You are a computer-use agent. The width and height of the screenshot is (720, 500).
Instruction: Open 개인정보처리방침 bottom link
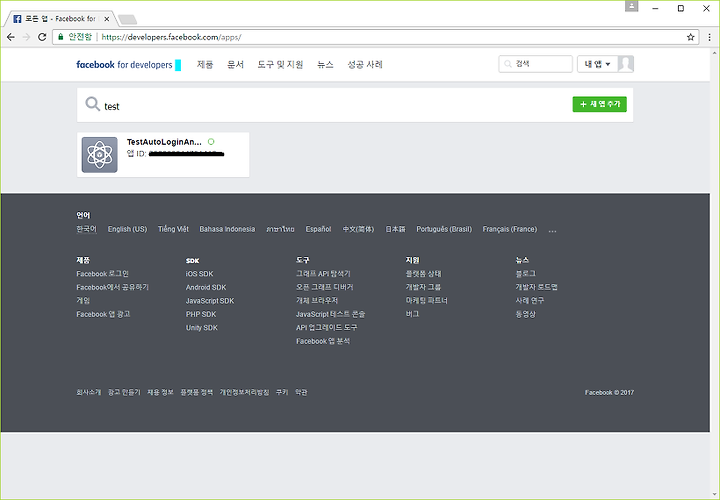tap(244, 392)
